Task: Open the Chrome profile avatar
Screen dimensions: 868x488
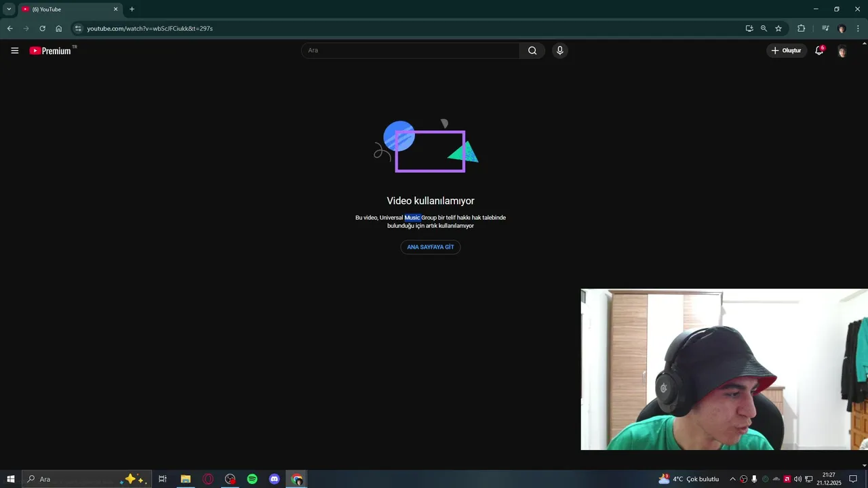Action: point(842,28)
